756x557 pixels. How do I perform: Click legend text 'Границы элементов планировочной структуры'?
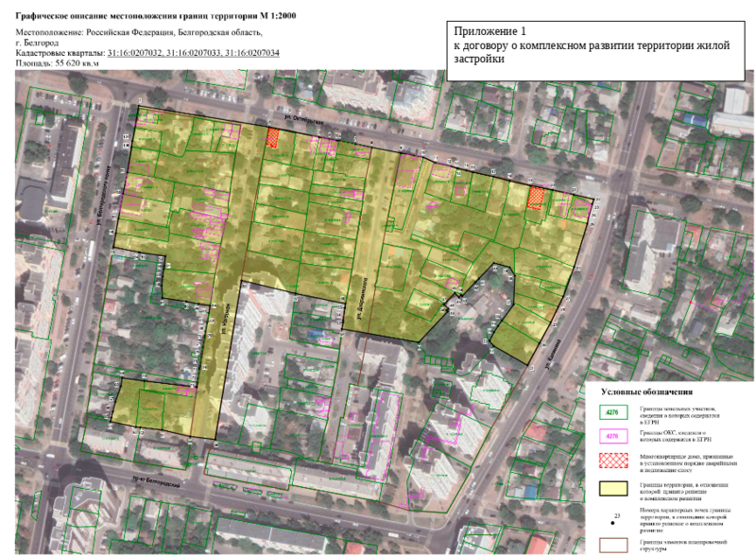(x=683, y=546)
